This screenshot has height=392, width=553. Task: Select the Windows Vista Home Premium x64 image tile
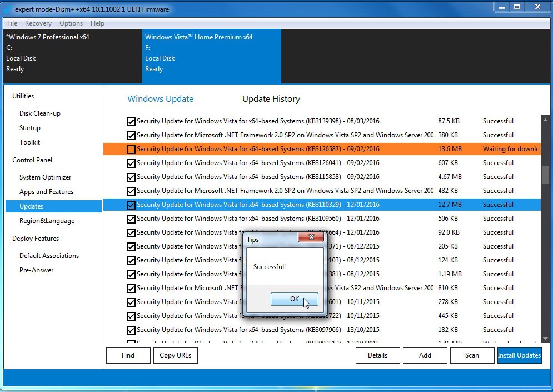pyautogui.click(x=212, y=56)
